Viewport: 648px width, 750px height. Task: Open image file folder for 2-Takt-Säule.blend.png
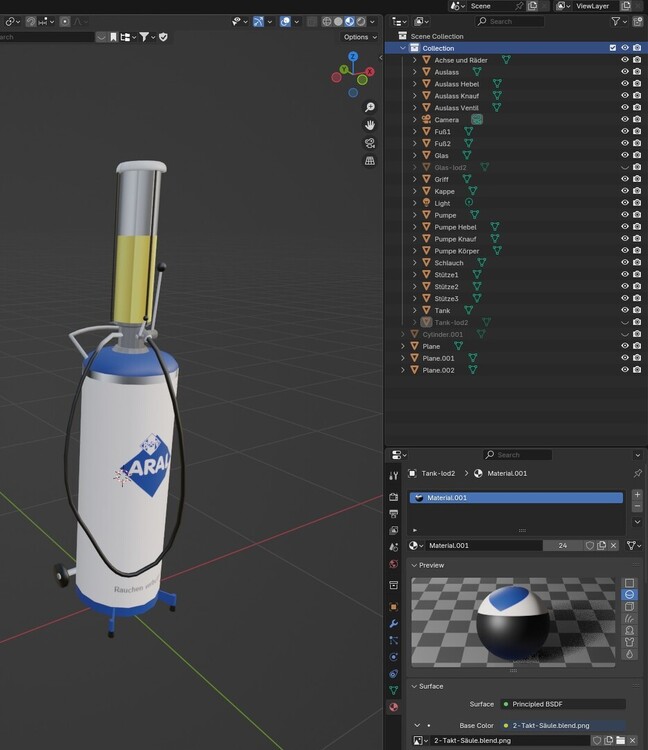pyautogui.click(x=621, y=740)
